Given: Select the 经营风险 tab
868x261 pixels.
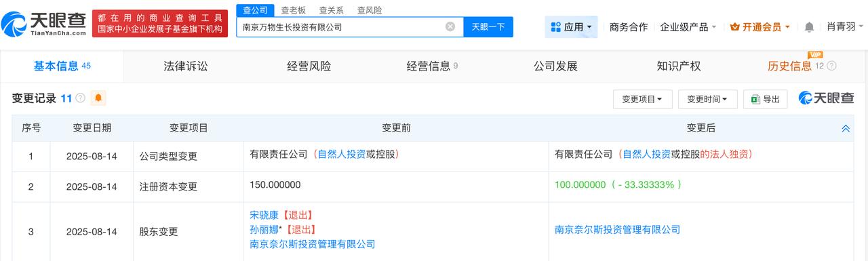Looking at the screenshot, I should pos(309,66).
